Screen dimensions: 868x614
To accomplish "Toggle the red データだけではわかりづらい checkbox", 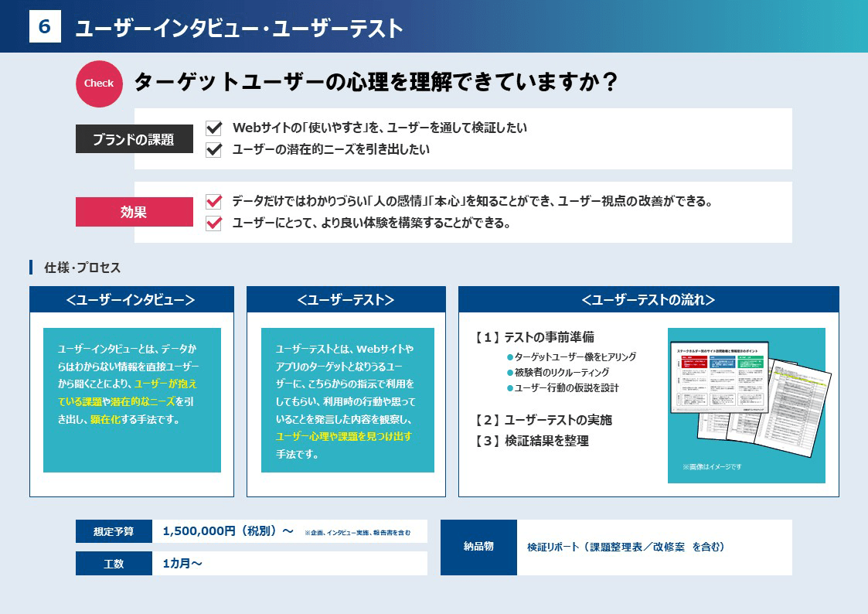I will click(214, 202).
